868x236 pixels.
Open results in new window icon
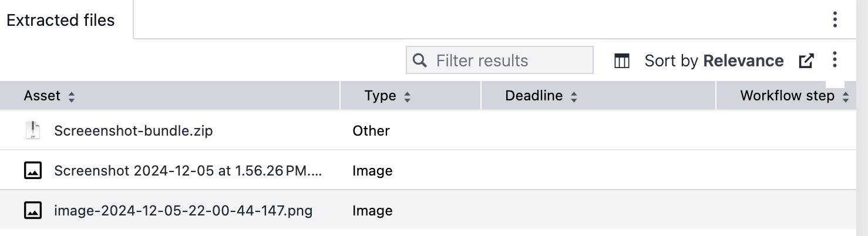806,60
